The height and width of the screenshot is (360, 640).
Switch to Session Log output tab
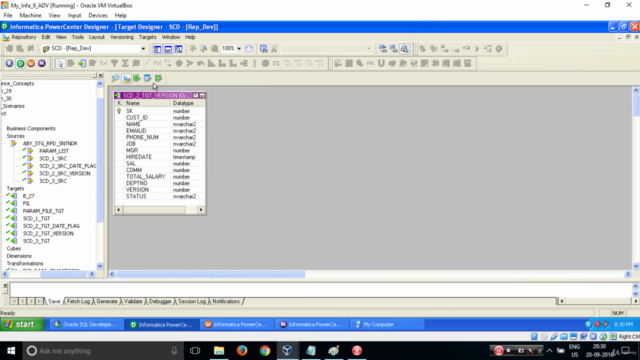[192, 301]
